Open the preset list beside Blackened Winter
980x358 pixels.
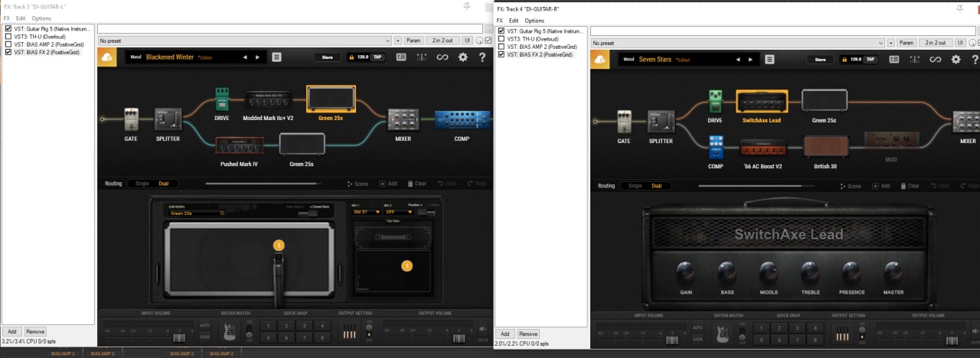click(x=276, y=57)
